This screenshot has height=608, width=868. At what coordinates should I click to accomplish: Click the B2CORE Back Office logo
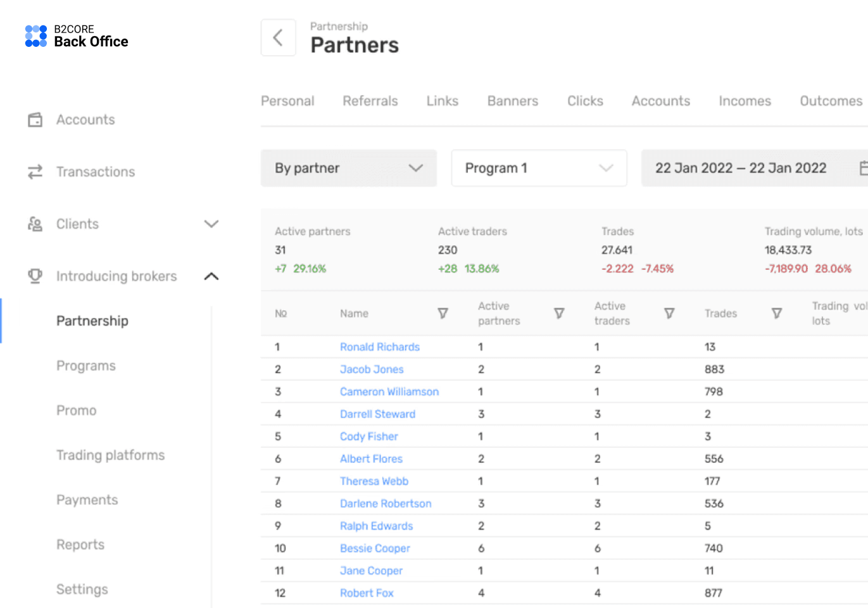(76, 36)
